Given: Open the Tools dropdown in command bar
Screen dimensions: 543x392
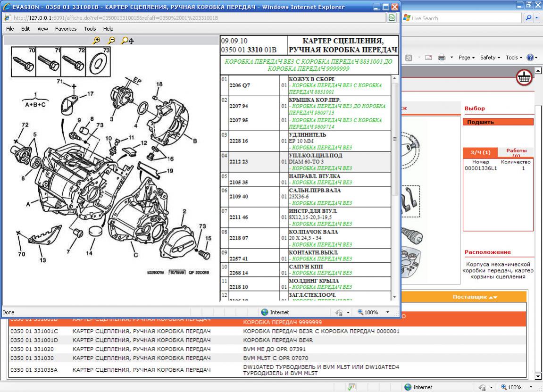Looking at the screenshot, I should point(514,58).
